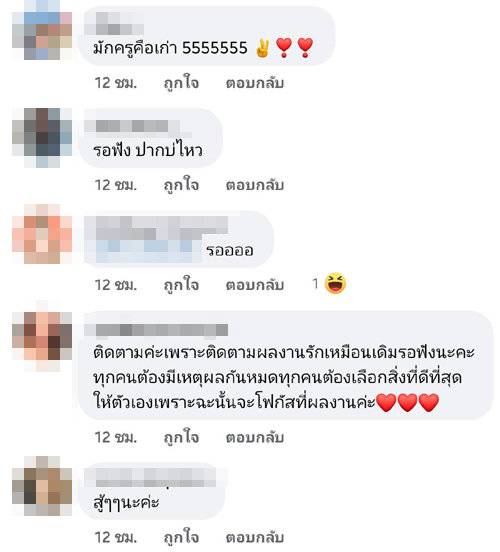
Task: Like the รอฟัง ปากบ่ไหว comment
Action: [x=181, y=185]
